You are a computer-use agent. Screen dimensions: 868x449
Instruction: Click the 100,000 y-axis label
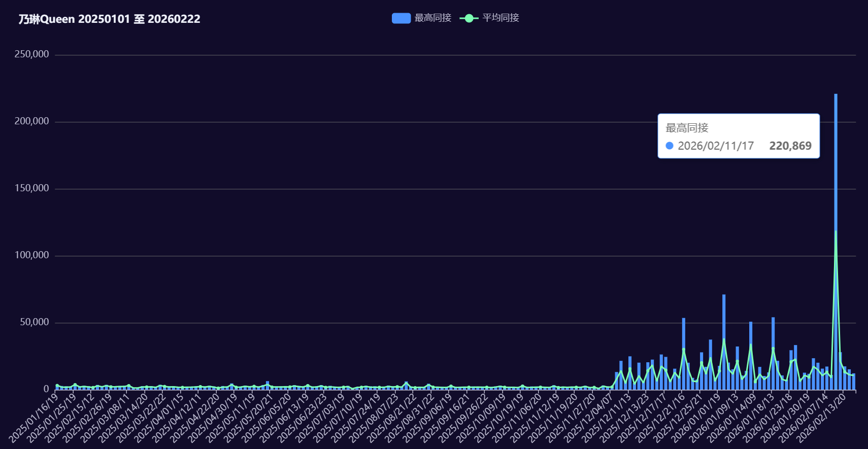(x=31, y=255)
